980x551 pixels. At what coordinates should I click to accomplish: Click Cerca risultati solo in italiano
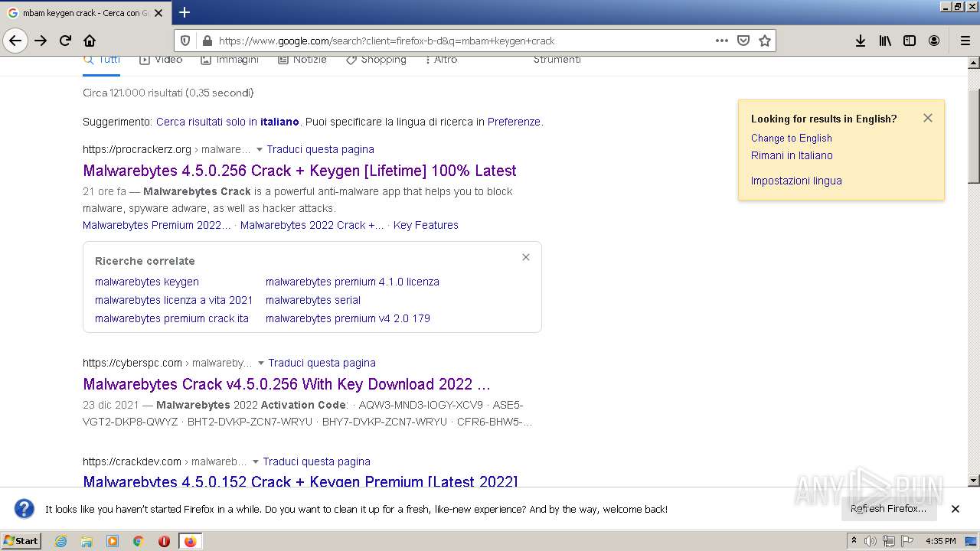click(x=227, y=122)
